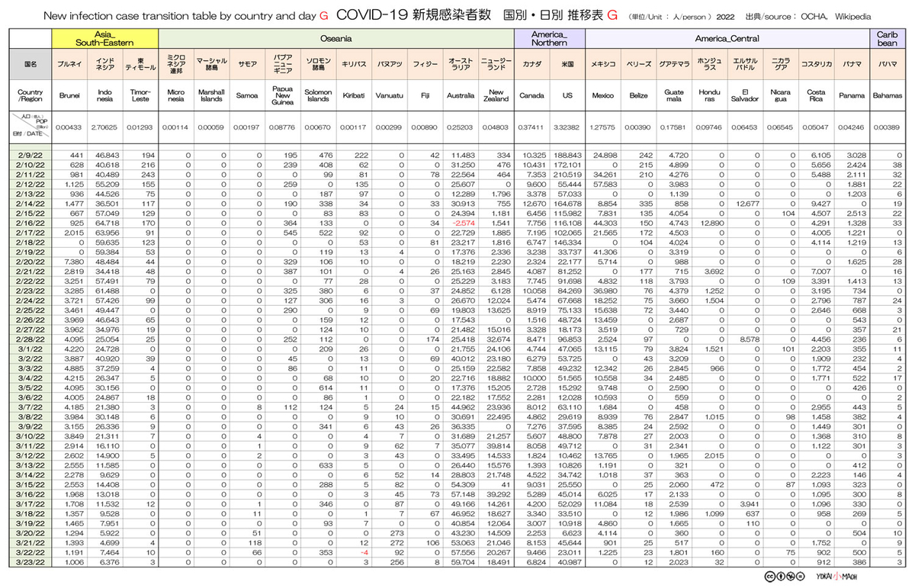Click the Canada country column header
The image size is (915, 588).
[x=531, y=95]
